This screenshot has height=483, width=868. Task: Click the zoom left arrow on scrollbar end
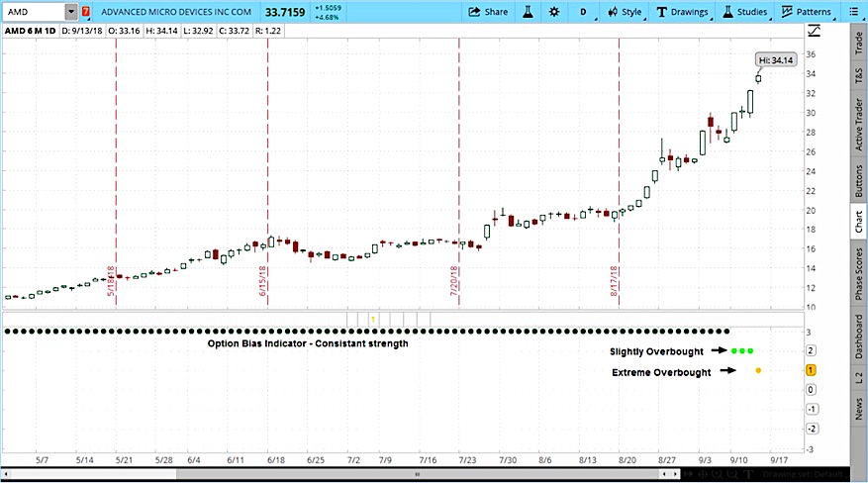664,474
